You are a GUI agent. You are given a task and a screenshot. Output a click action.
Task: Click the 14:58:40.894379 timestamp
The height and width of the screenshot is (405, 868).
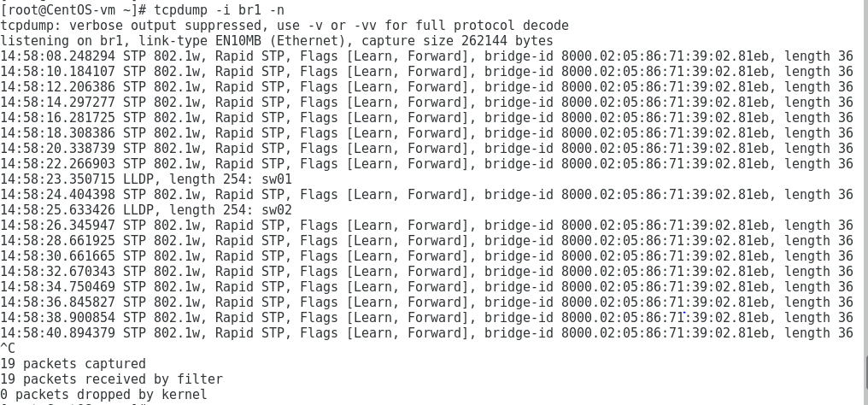point(57,333)
